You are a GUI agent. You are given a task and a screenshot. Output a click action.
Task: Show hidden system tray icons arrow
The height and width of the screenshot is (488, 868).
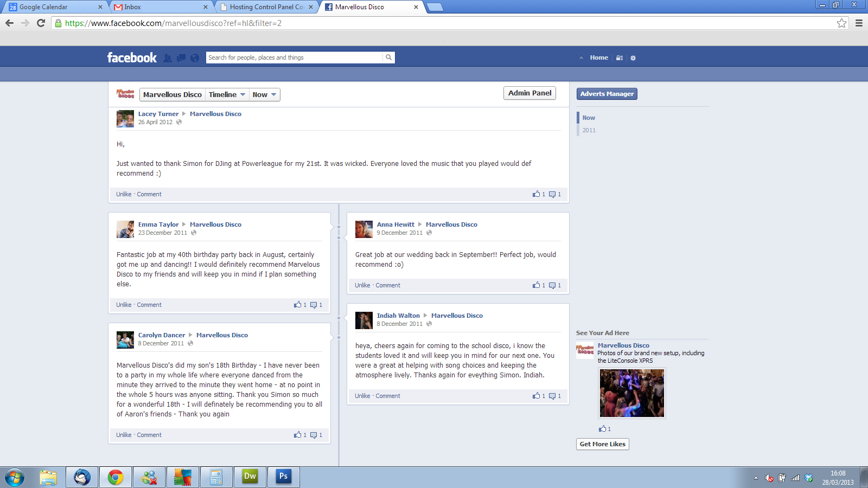[x=756, y=478]
